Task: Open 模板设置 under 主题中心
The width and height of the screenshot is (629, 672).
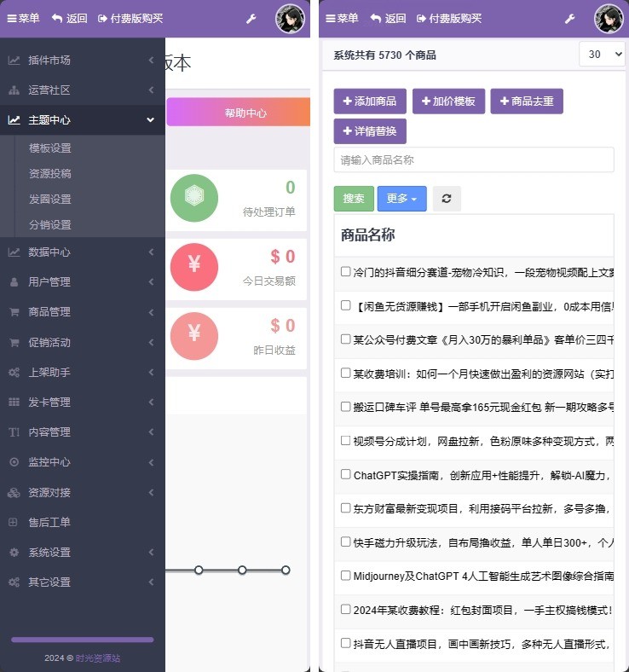Action: click(50, 148)
